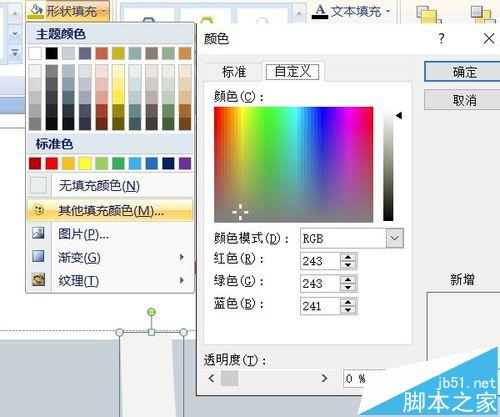Click the top-center resize handle of shape

[x=151, y=332]
